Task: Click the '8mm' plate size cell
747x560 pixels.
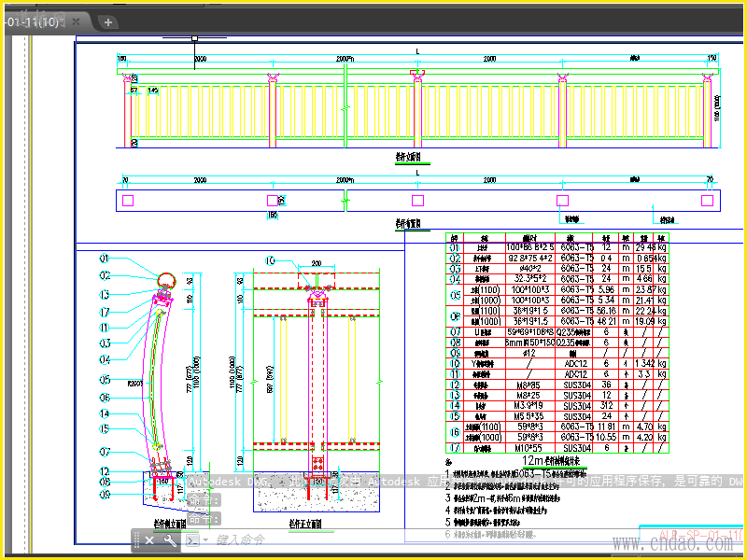Action: (530, 343)
